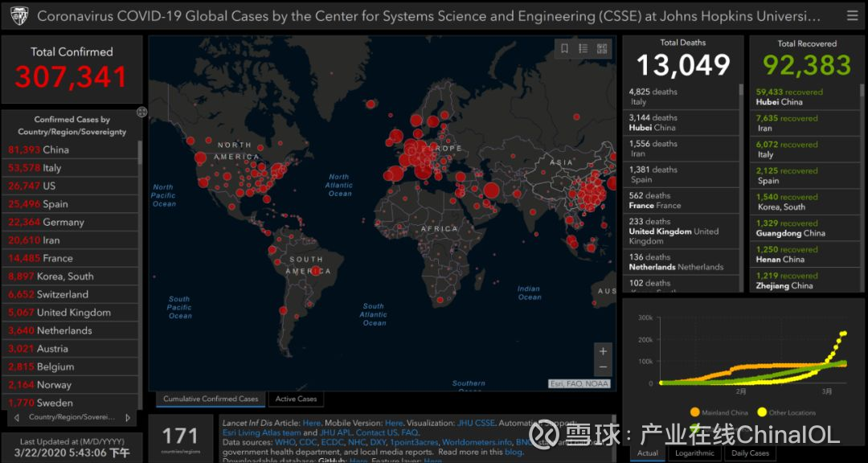Click 1,556 deaths Iran entry
The width and height of the screenshot is (868, 463).
[x=682, y=149]
